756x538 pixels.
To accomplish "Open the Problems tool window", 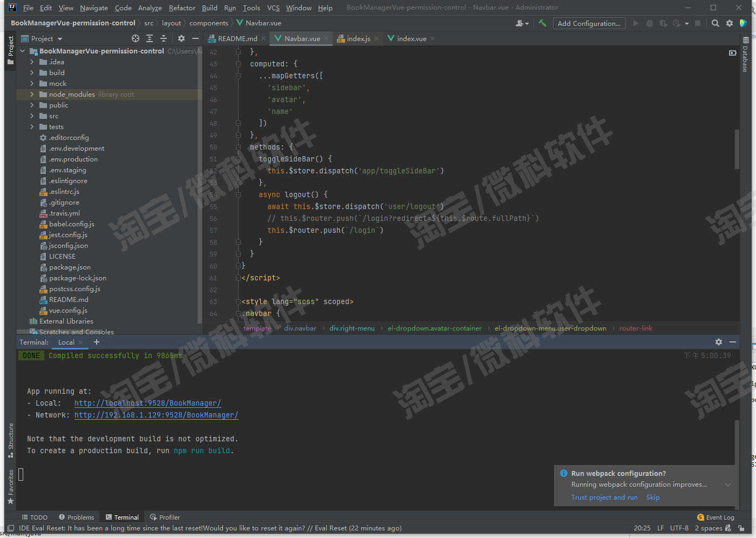I will [x=77, y=517].
